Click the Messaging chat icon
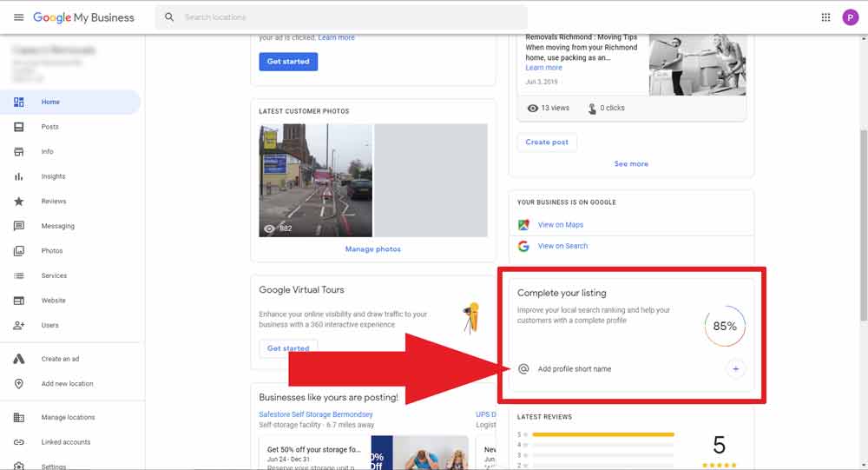Screen dimensions: 868x470 click(x=19, y=226)
